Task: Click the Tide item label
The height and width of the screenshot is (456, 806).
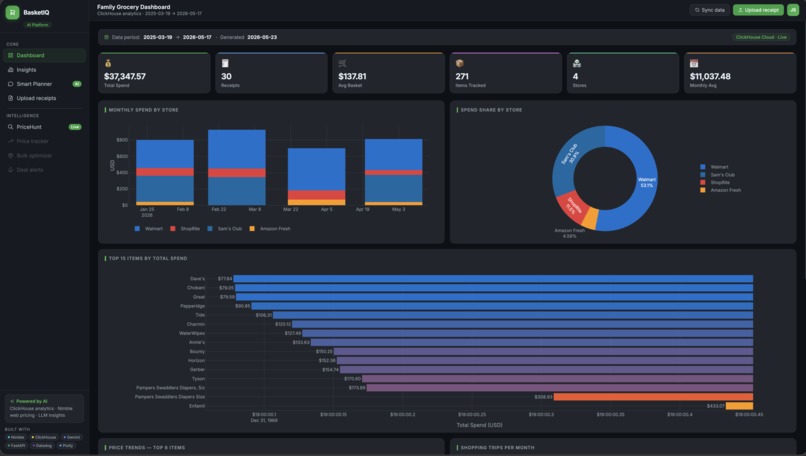Action: (x=200, y=315)
